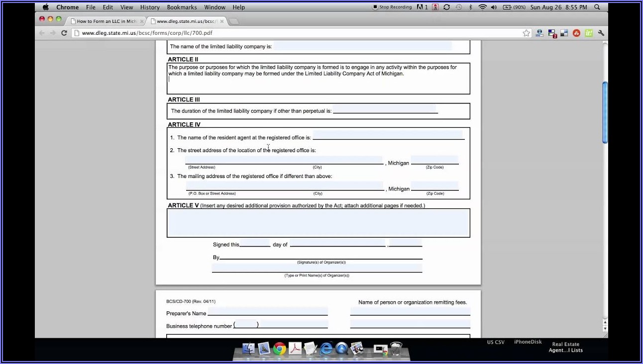Viewport: 643px width, 364px height.
Task: Open the Chrome wrench settings menu
Action: pos(601,33)
